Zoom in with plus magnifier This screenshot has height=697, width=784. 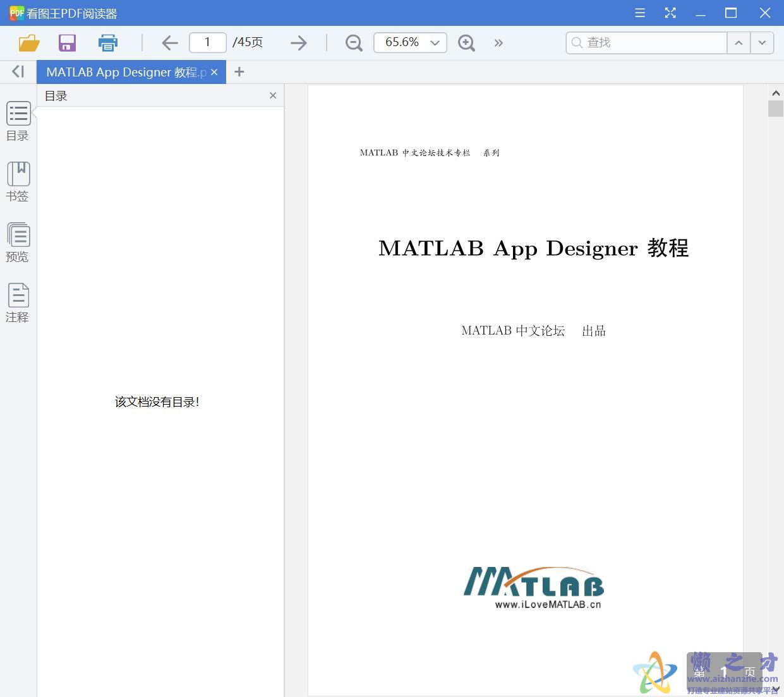point(466,43)
